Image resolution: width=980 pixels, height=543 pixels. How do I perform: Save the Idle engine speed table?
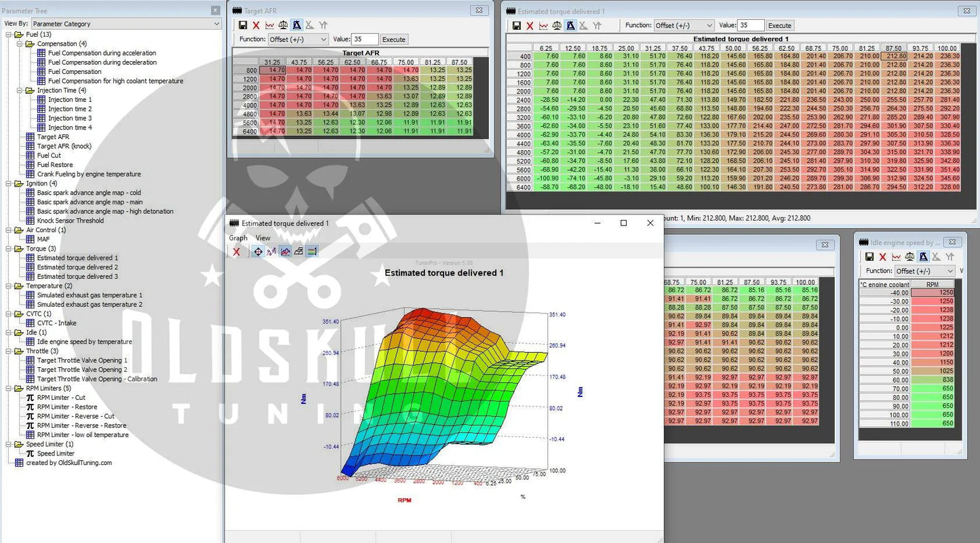point(869,257)
